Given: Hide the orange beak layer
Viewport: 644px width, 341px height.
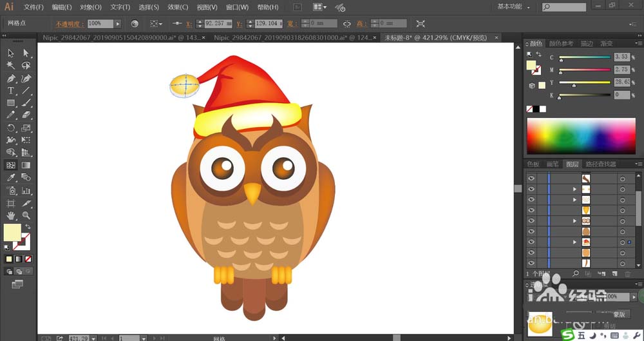Looking at the screenshot, I should 531,210.
